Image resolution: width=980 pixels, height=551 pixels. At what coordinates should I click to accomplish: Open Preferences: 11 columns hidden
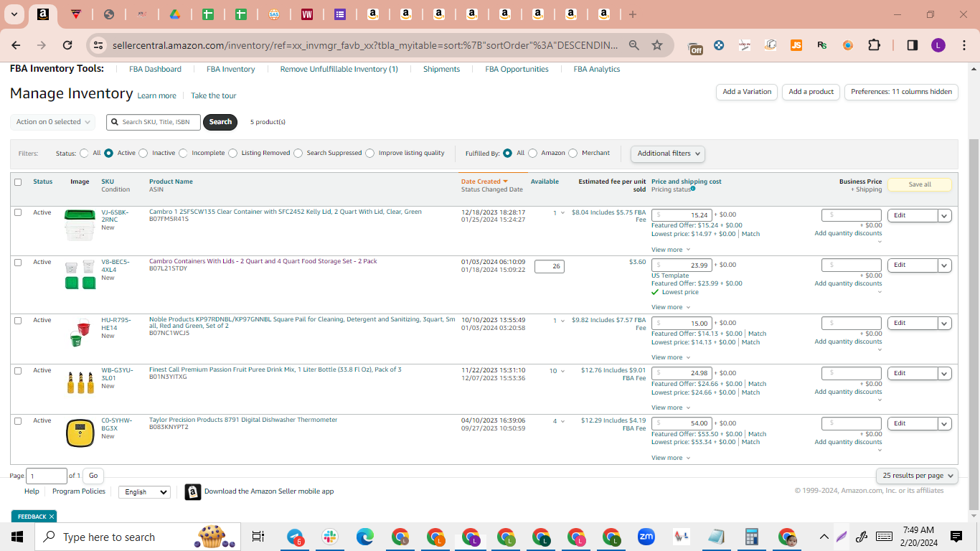[901, 92]
